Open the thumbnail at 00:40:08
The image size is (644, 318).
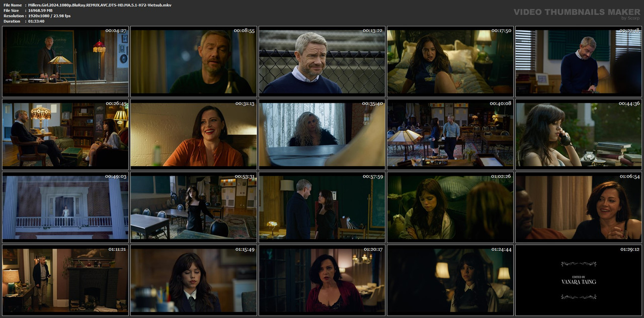coord(450,134)
